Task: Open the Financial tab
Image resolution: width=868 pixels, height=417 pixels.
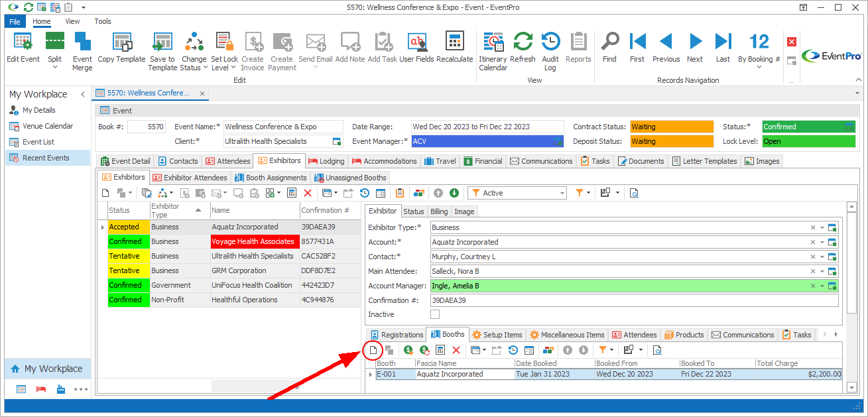Action: click(x=483, y=161)
